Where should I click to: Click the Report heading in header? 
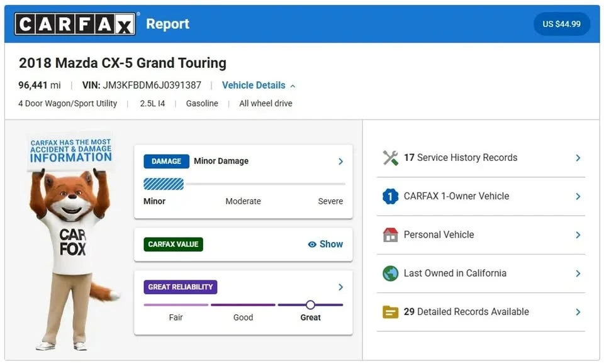(167, 24)
